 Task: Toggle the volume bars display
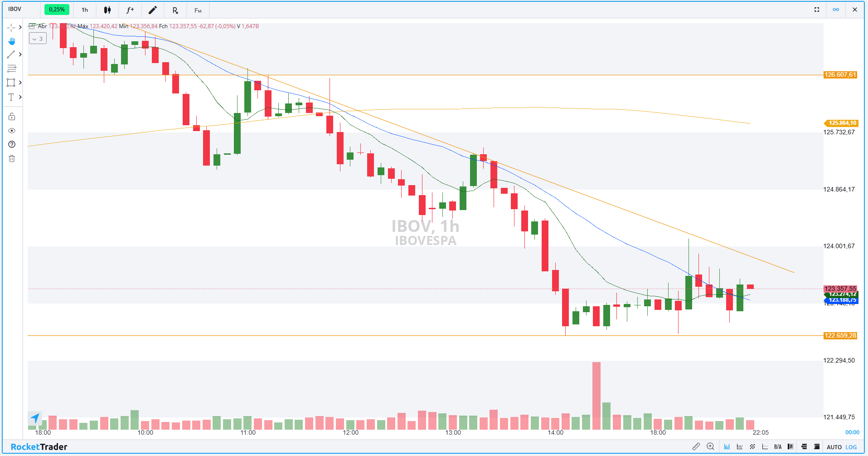coord(727,447)
